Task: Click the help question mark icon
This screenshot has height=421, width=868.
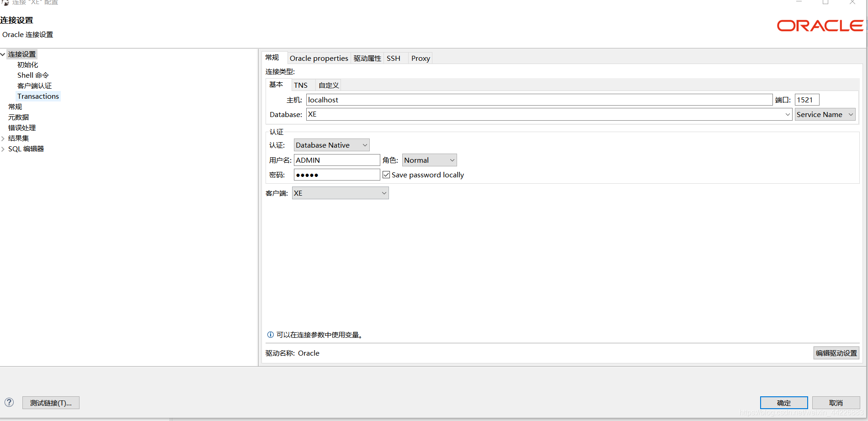Action: click(x=9, y=402)
